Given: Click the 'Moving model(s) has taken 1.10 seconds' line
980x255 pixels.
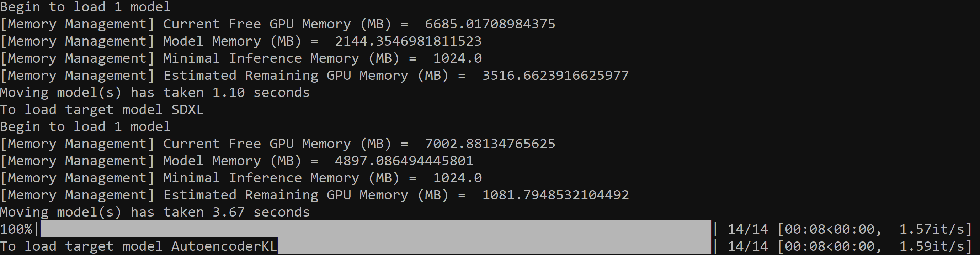Looking at the screenshot, I should coord(155,93).
